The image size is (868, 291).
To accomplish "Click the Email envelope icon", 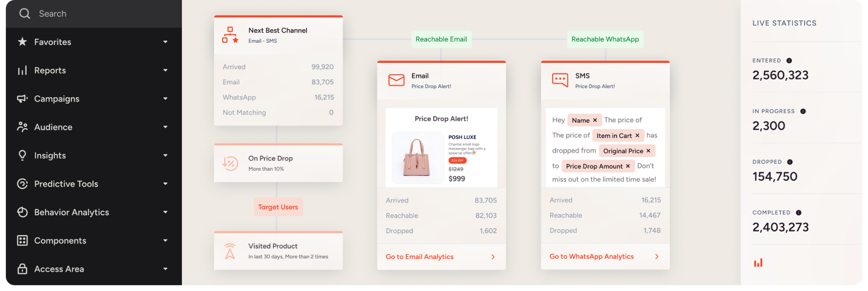I will (396, 80).
